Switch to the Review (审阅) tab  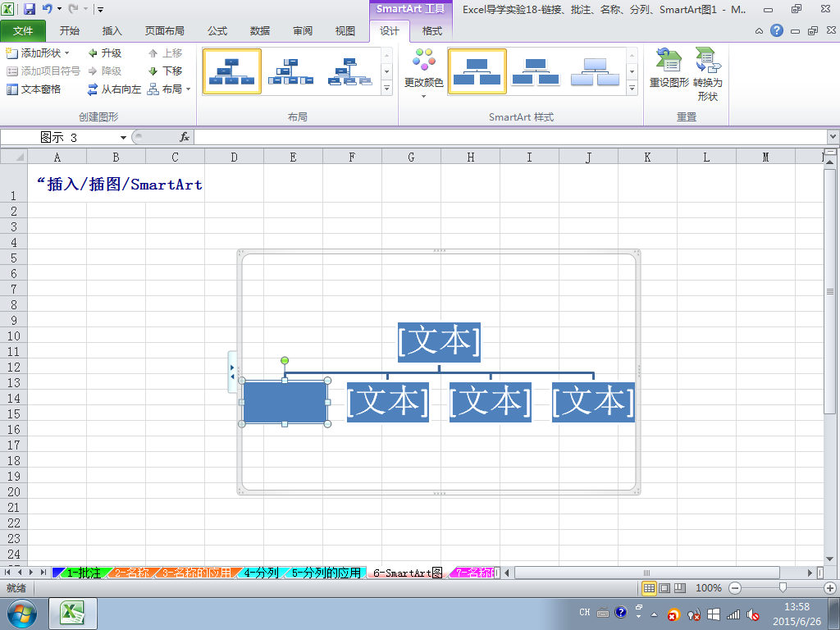pos(303,31)
